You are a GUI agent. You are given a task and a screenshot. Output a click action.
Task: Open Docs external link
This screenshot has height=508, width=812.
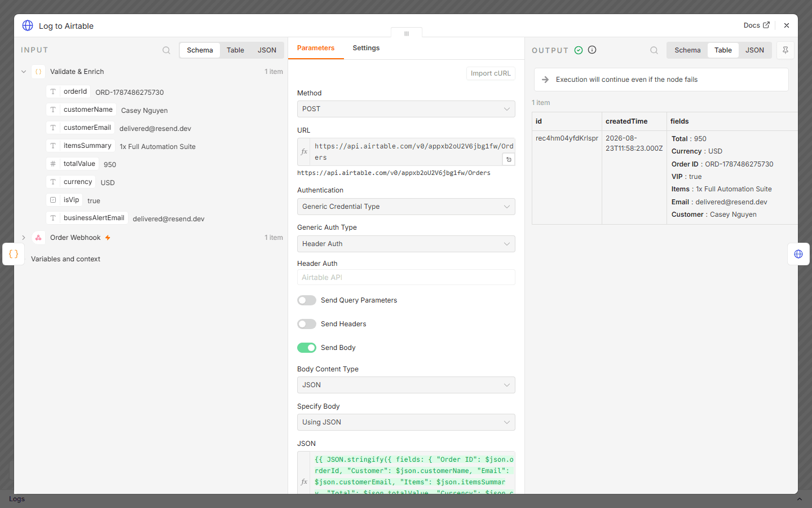756,25
